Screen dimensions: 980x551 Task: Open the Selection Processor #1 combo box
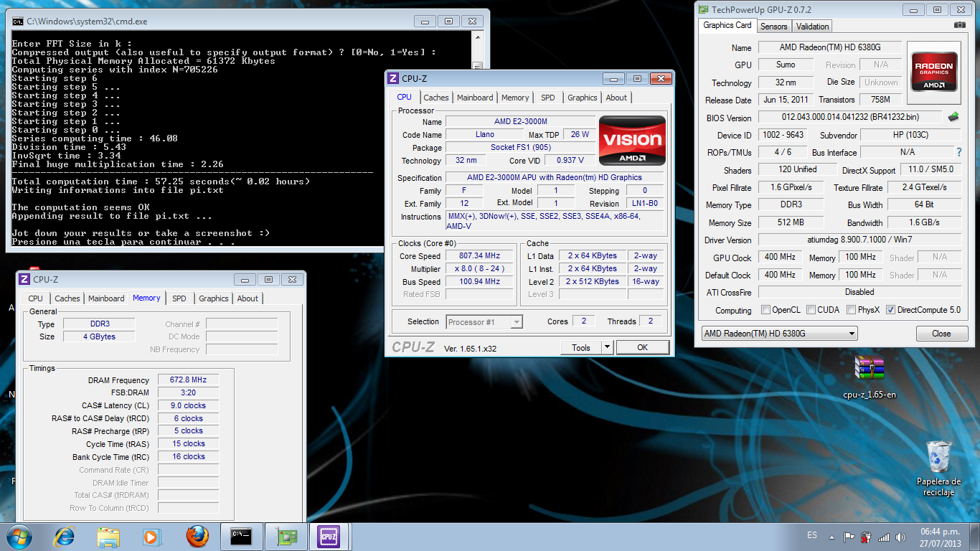point(484,322)
